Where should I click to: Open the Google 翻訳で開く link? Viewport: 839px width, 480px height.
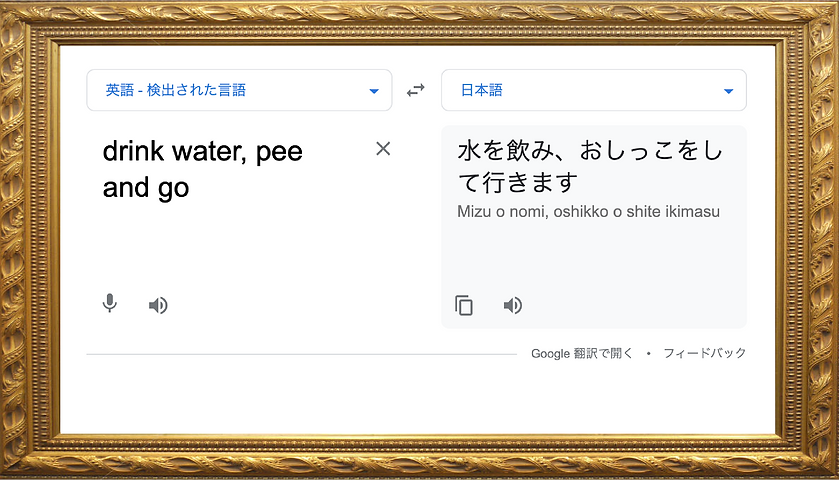pos(582,353)
